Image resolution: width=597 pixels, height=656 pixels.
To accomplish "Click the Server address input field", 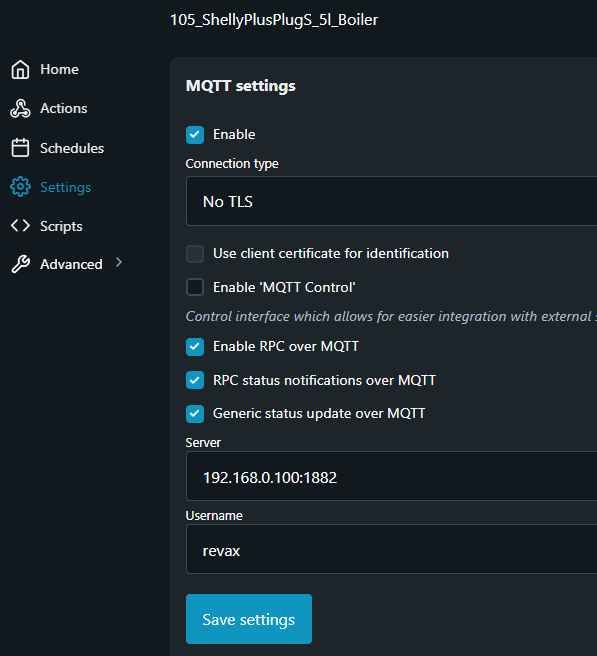I will click(391, 477).
